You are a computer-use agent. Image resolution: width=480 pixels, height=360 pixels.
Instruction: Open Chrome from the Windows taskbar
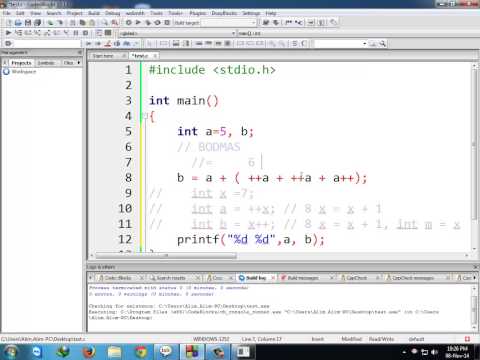point(141,352)
